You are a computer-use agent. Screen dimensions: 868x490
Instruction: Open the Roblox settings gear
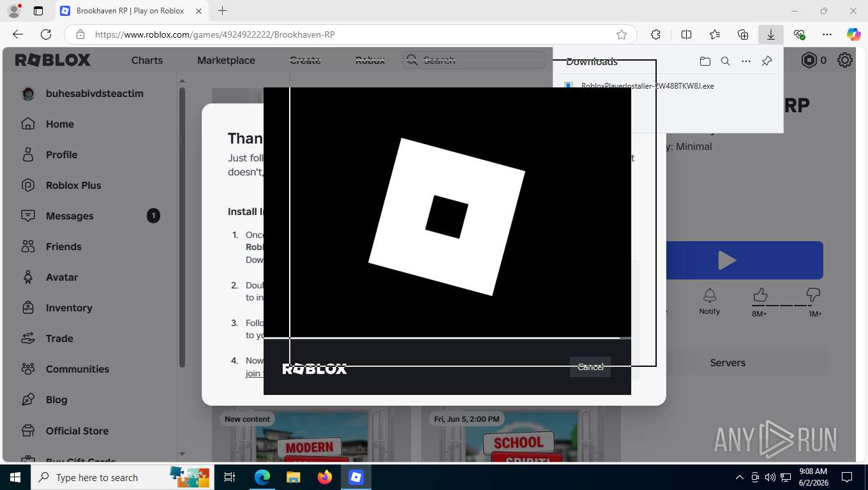tap(845, 60)
